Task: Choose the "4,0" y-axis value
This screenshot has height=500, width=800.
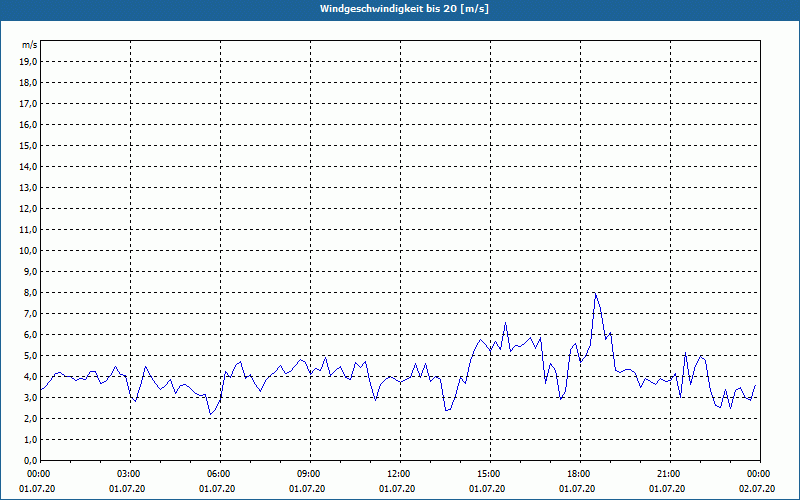Action: (x=30, y=376)
